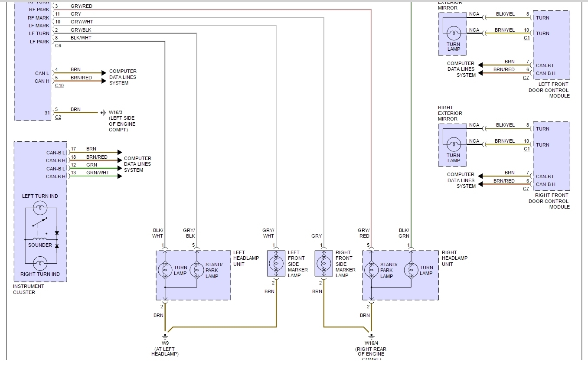Select the C6 connector label
The width and height of the screenshot is (588, 366).
click(x=58, y=46)
